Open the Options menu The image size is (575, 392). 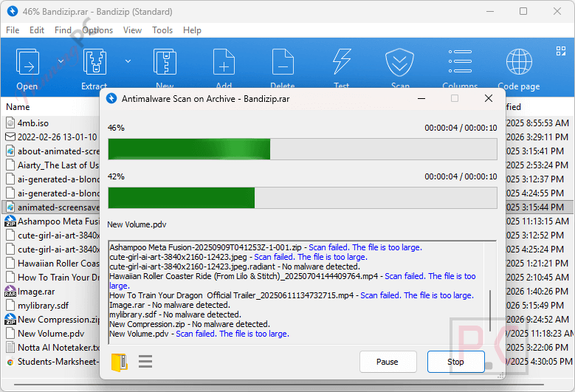(97, 30)
